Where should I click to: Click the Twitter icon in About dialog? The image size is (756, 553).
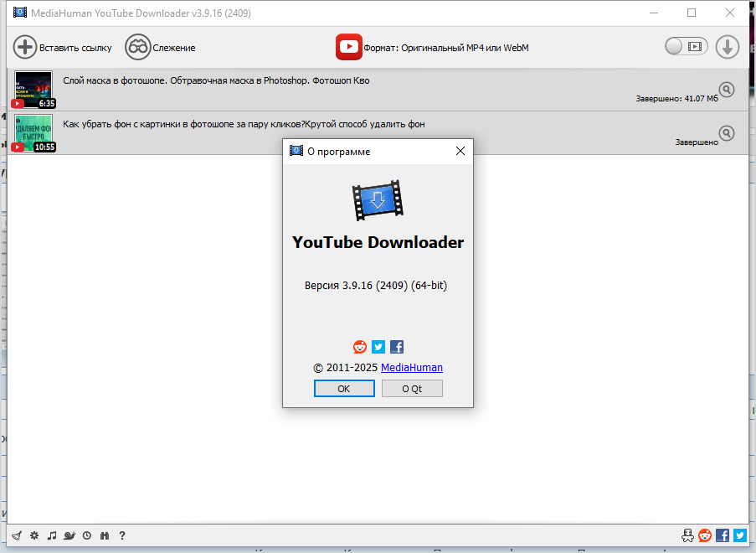click(378, 347)
